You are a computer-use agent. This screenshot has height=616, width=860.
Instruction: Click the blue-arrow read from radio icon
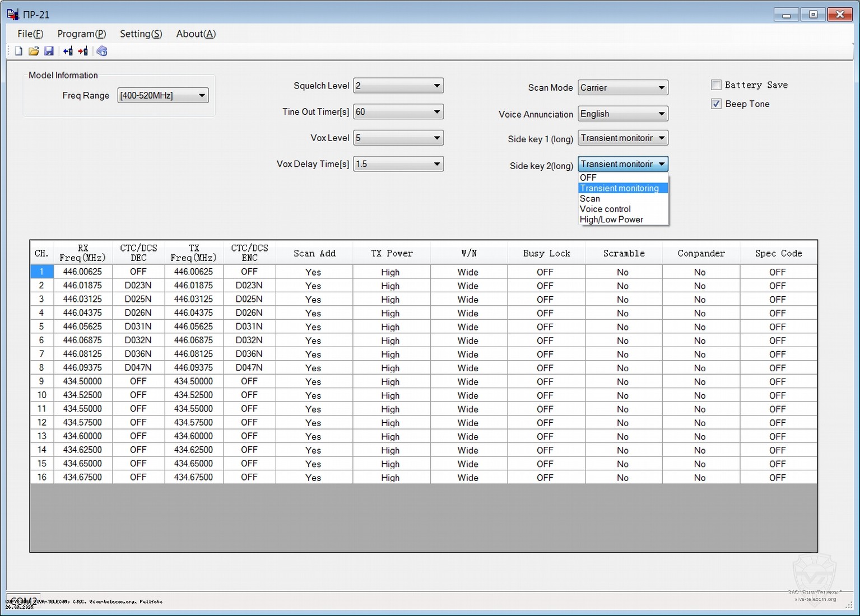point(68,51)
